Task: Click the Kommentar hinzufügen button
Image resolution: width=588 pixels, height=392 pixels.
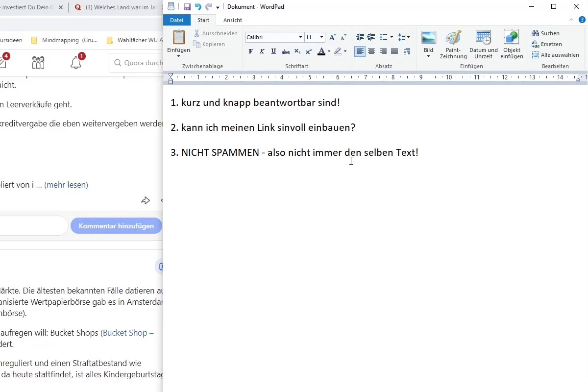Action: coord(116,226)
